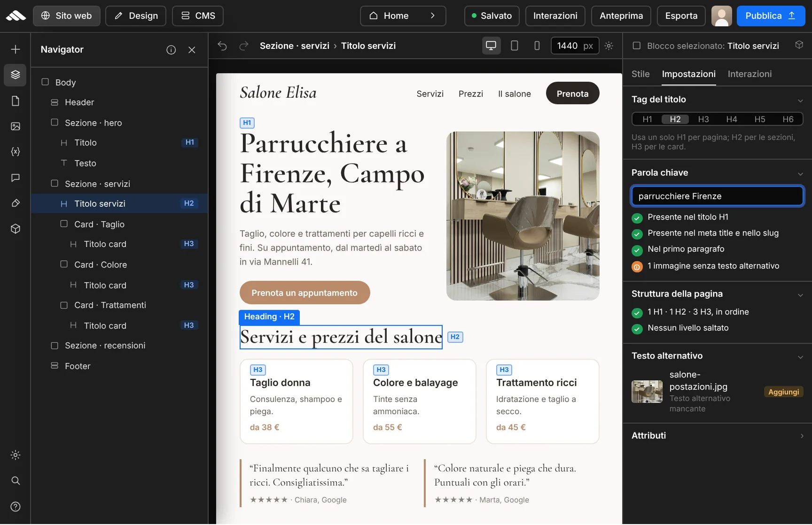Collapse the Testo alternativo section
The image size is (812, 525).
800,357
